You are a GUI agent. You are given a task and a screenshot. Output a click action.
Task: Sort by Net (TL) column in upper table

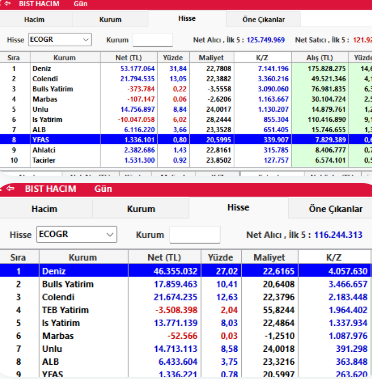129,58
